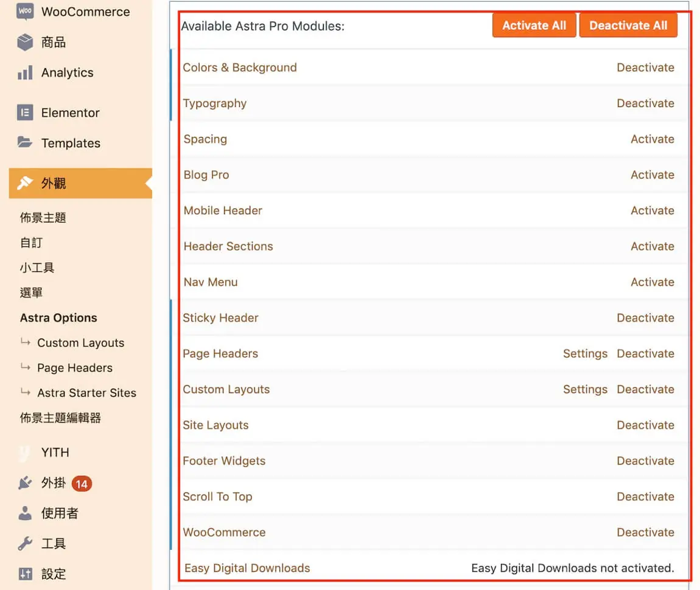Click the Analytics bar chart icon
Viewport: 700px width, 590px height.
coord(25,72)
